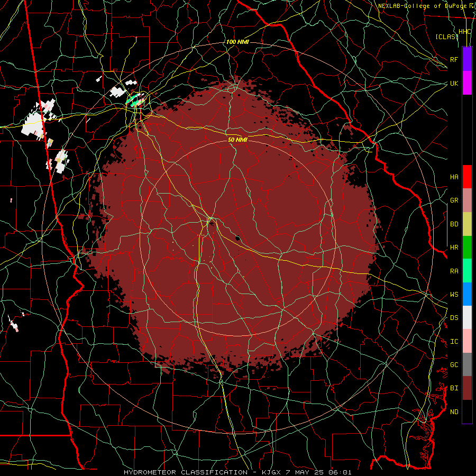Click the white DS legend swatch
Image resolution: width=476 pixels, height=476 pixels.
(467, 317)
